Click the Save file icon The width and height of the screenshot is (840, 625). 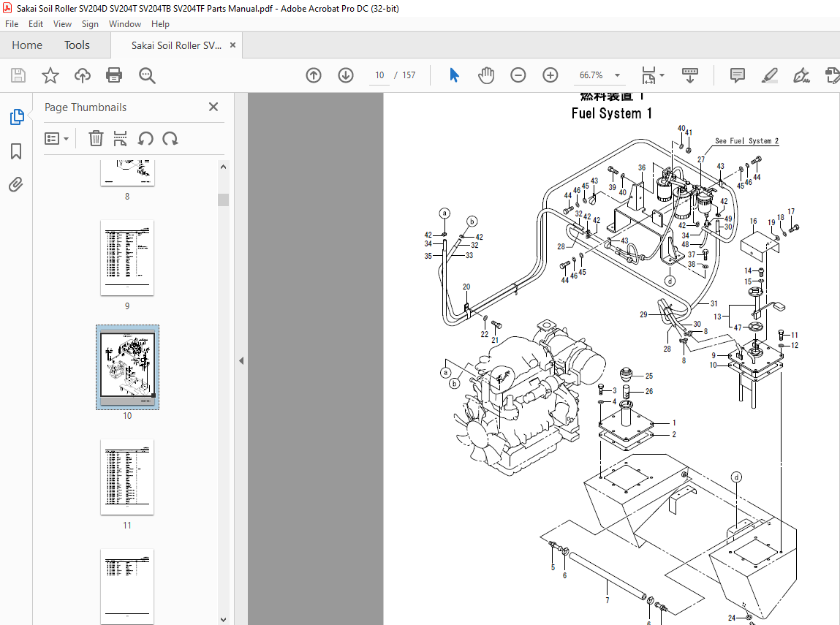(18, 75)
